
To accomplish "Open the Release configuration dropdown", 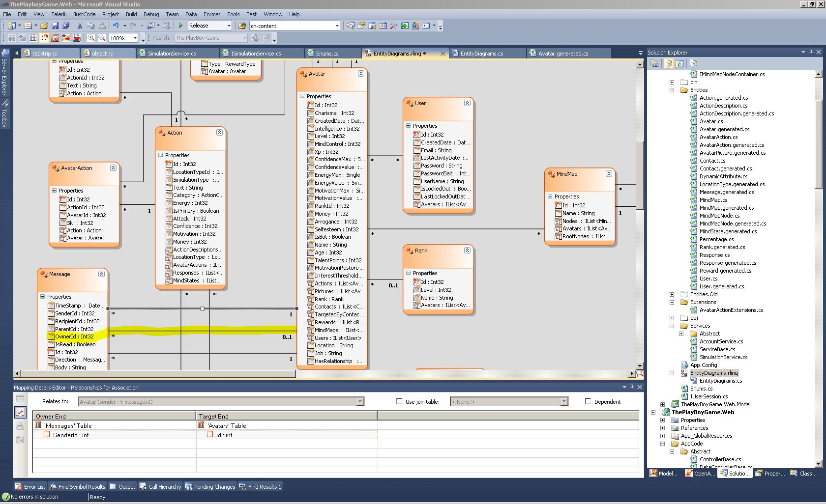I will (229, 26).
